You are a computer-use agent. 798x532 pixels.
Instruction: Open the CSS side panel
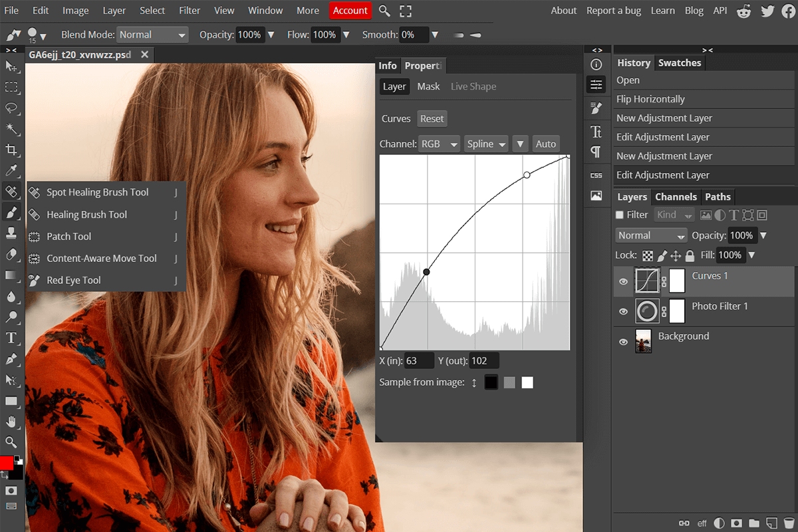(596, 175)
